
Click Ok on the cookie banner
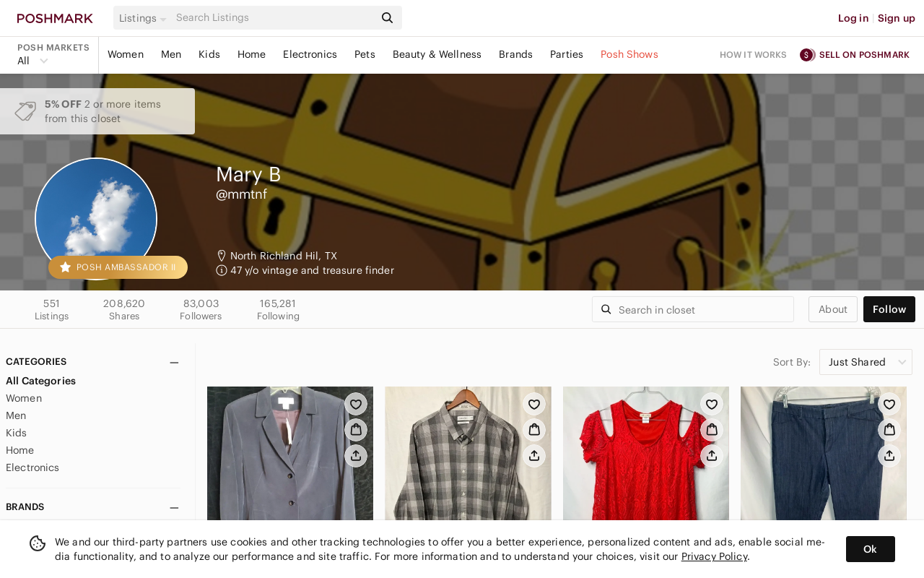click(x=871, y=549)
